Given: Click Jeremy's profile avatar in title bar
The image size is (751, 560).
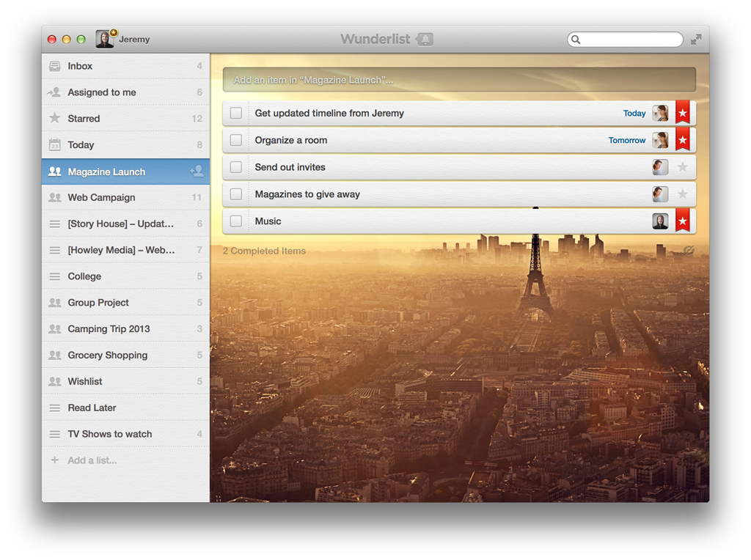Looking at the screenshot, I should 105,40.
